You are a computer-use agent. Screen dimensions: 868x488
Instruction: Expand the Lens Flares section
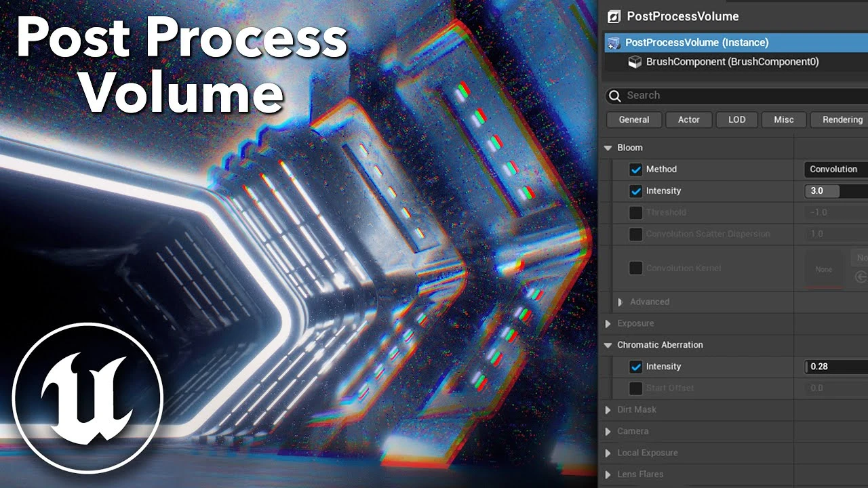(608, 474)
